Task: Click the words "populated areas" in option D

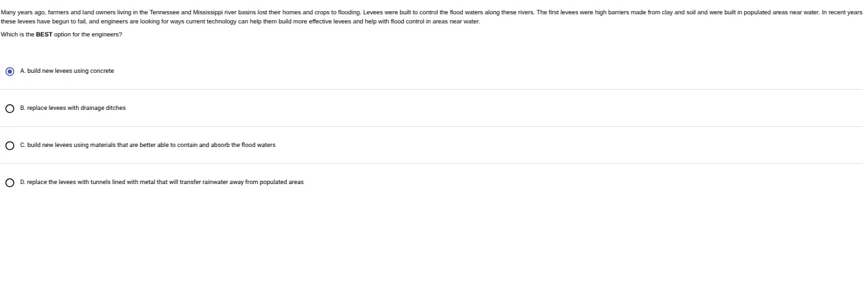Action: point(283,182)
